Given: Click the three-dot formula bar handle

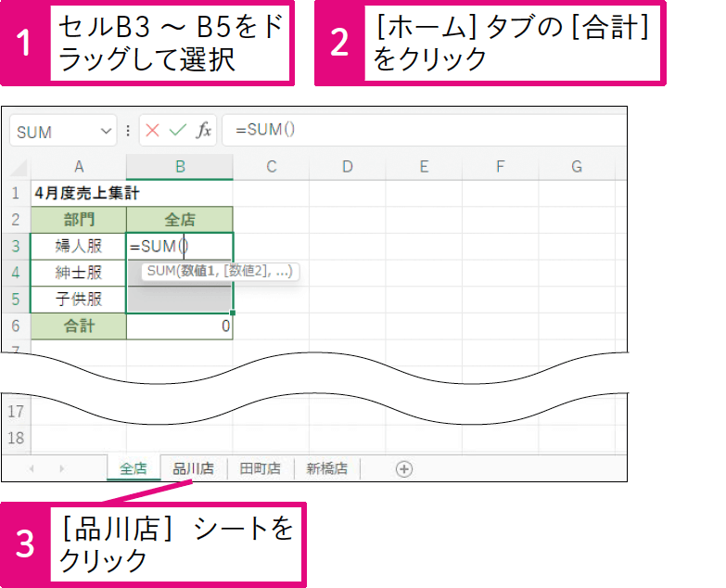Looking at the screenshot, I should [128, 131].
